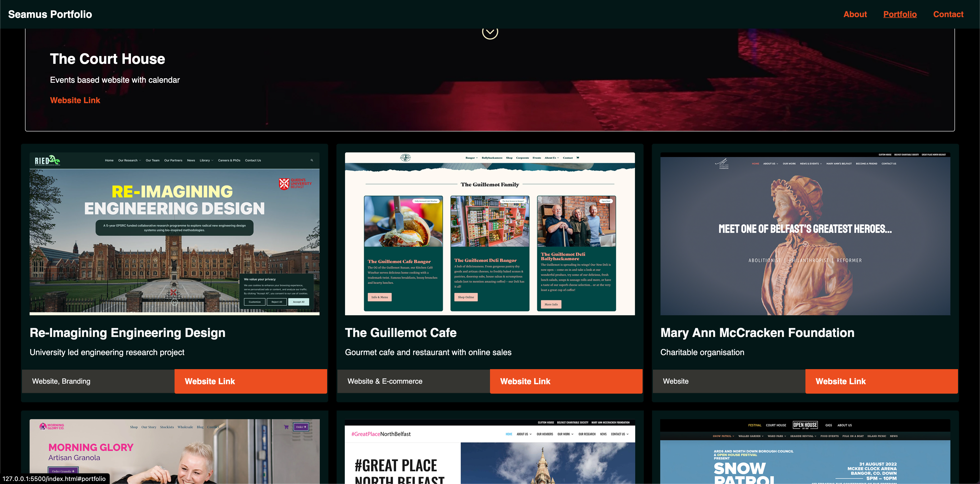Click Order button in Morning Glory thumbnail header
The width and height of the screenshot is (980, 484).
[x=301, y=427]
